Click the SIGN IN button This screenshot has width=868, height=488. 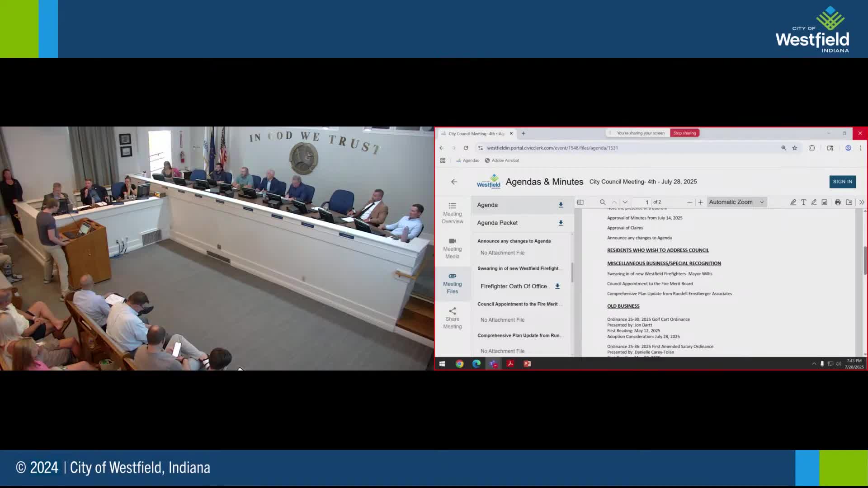click(842, 182)
